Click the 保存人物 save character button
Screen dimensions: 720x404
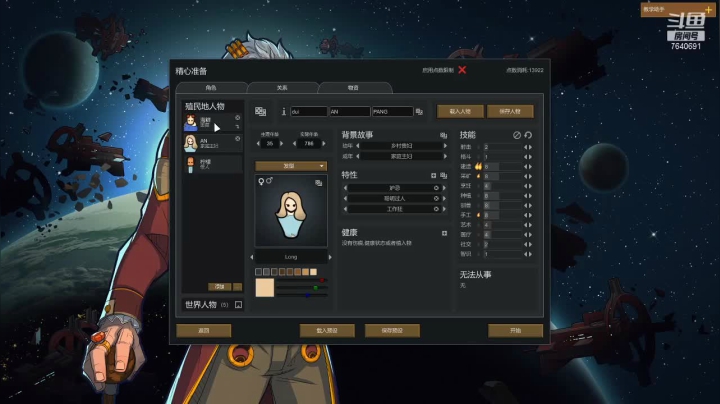510,111
